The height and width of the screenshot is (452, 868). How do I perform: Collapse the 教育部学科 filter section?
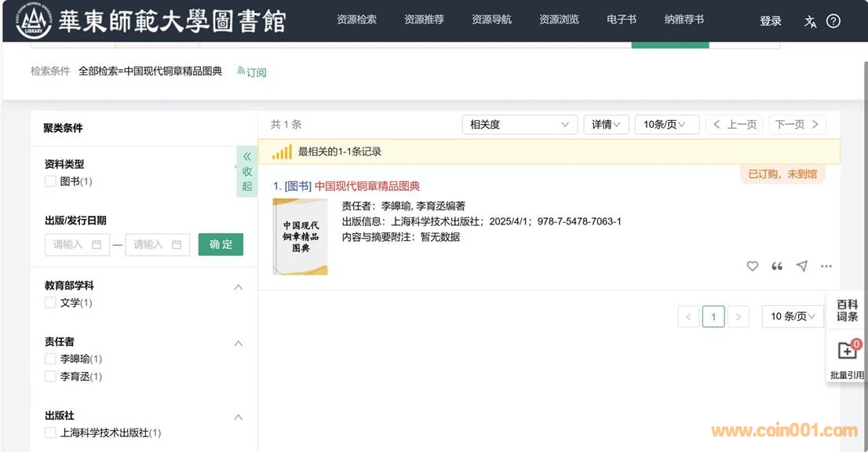pos(239,287)
